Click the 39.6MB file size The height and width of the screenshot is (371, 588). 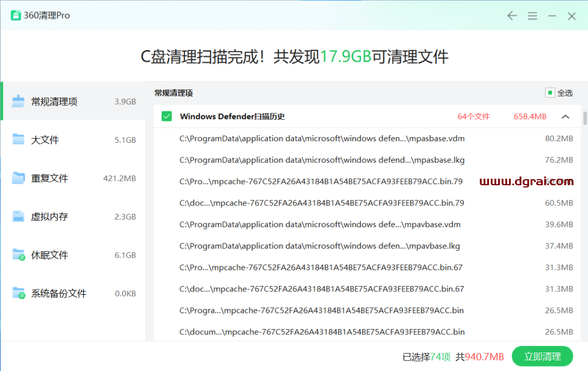coord(559,224)
